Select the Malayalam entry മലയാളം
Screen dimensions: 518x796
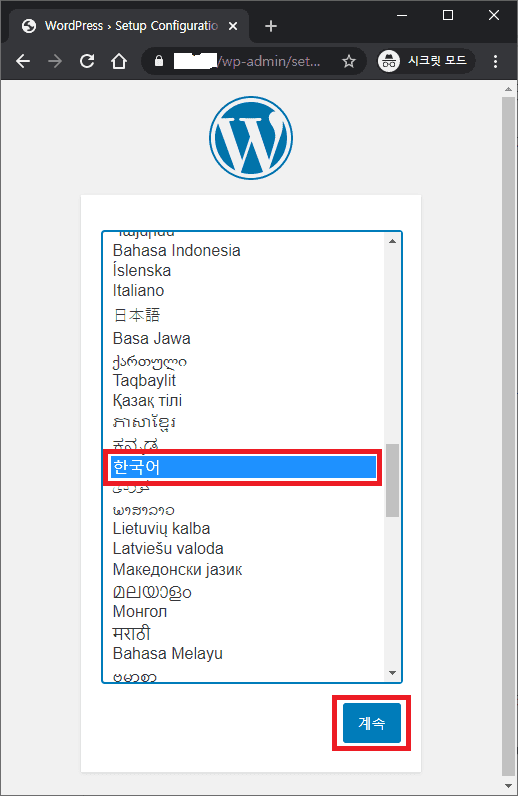[x=244, y=592]
